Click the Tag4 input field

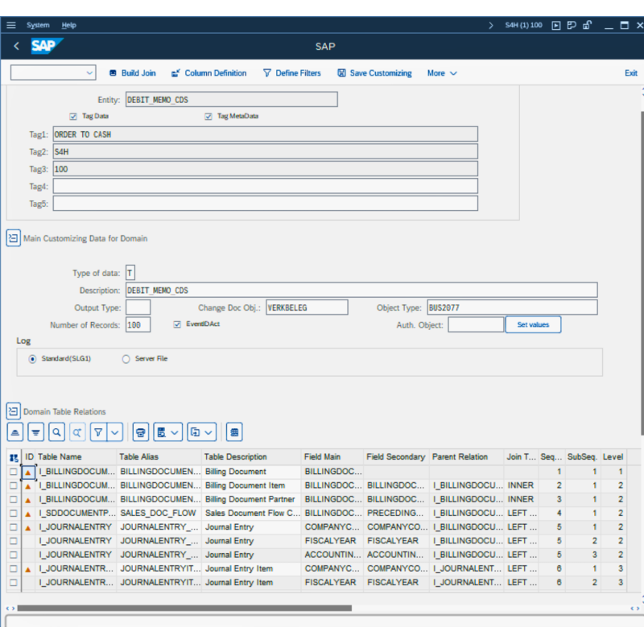click(x=265, y=186)
